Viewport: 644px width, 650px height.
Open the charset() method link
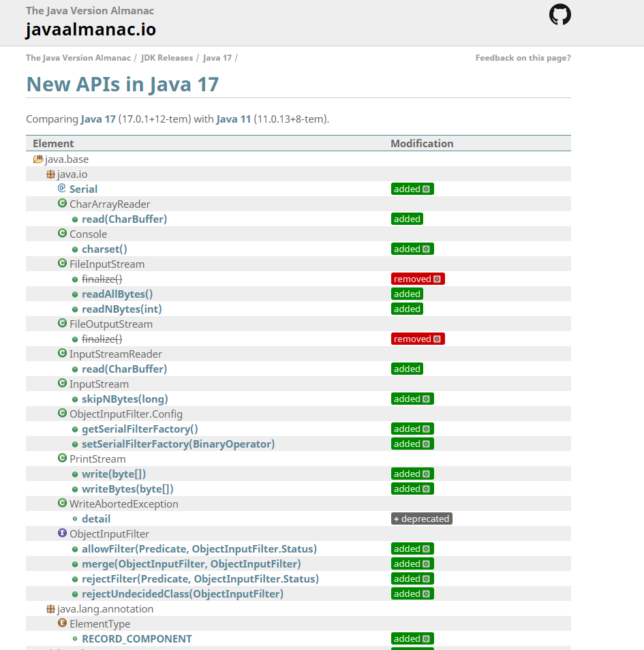[104, 249]
